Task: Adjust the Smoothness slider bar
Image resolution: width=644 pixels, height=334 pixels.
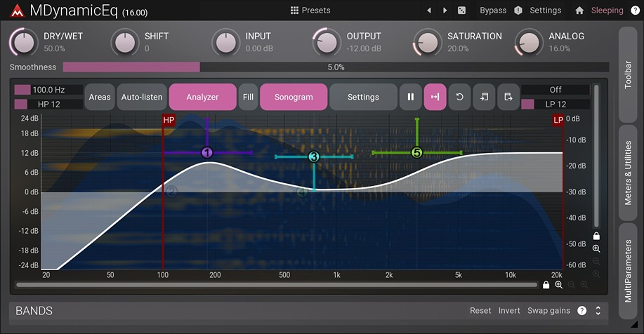Action: [x=336, y=67]
